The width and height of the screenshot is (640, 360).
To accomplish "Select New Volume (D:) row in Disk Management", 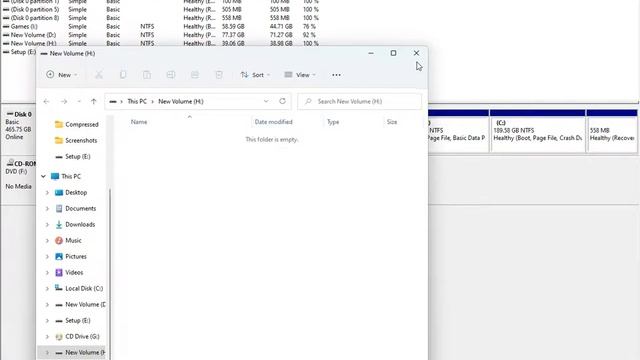I will (160, 35).
